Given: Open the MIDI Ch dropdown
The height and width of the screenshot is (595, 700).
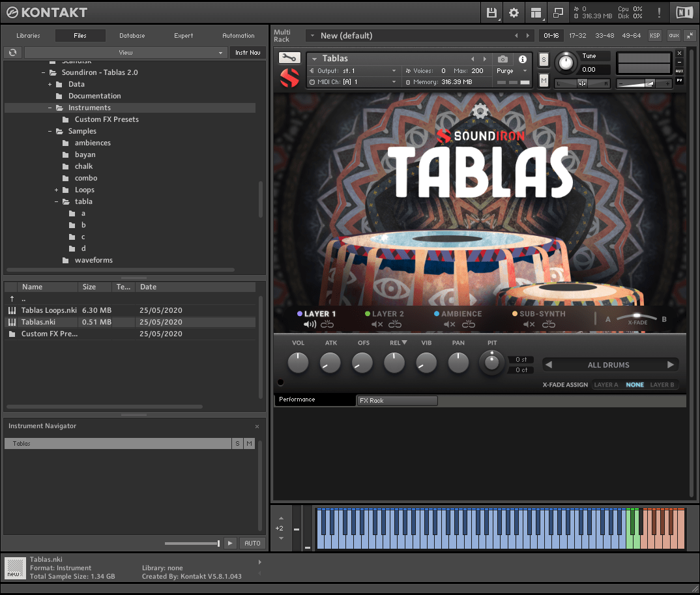Looking at the screenshot, I should pyautogui.click(x=352, y=82).
